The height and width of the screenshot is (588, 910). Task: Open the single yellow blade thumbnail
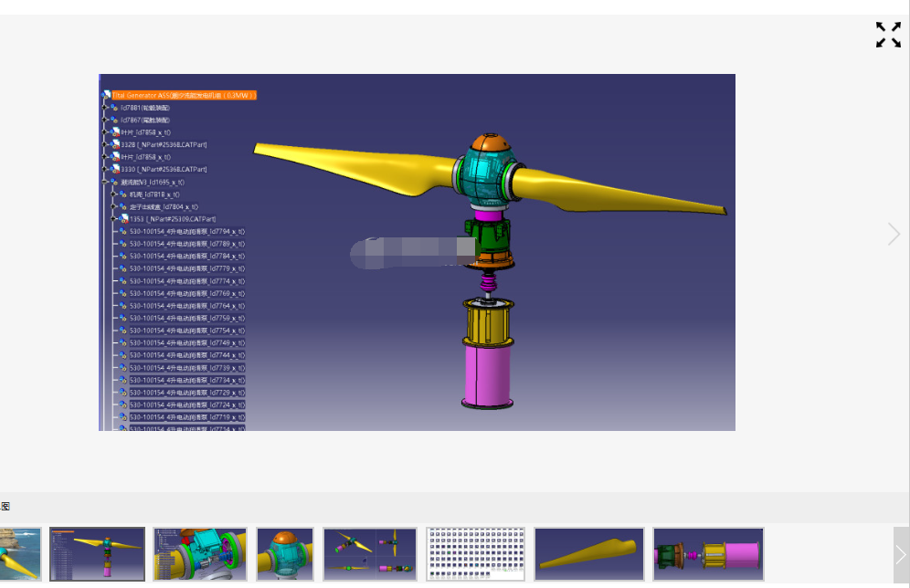[x=589, y=554]
